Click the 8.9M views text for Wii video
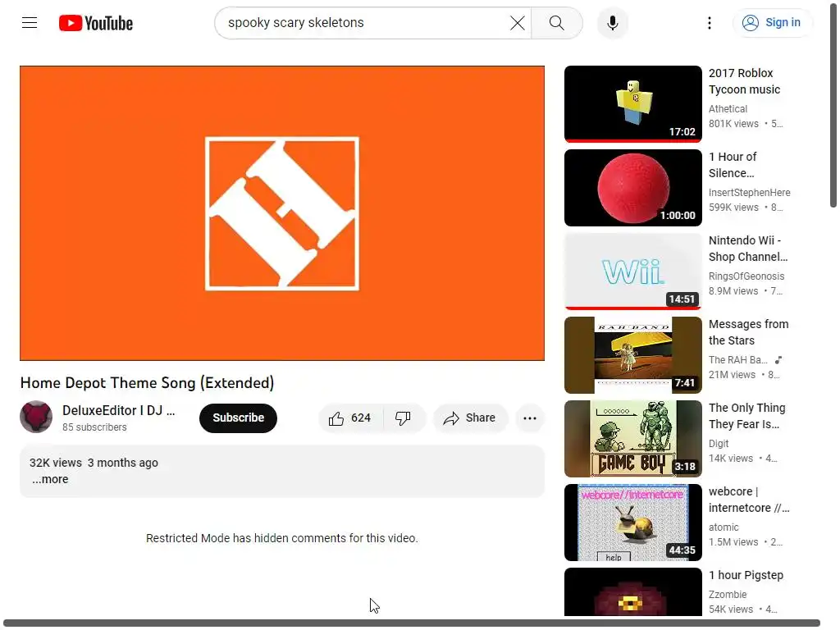This screenshot has width=840, height=630. pyautogui.click(x=733, y=291)
